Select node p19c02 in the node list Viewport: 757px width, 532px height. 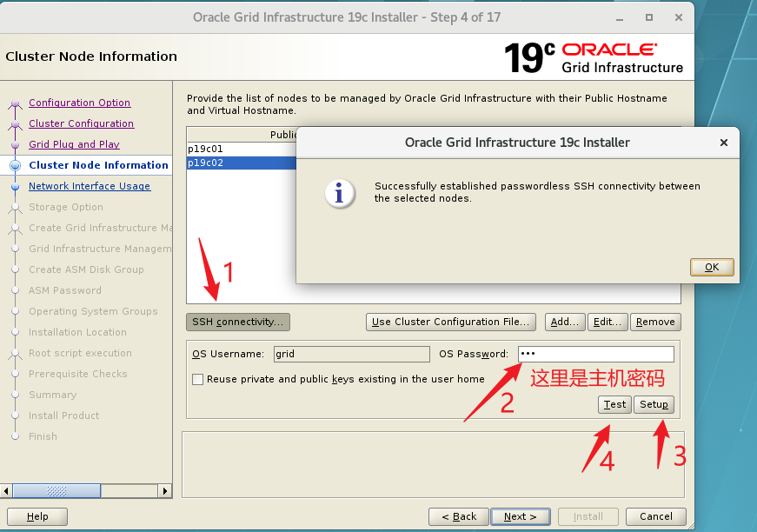pos(242,163)
